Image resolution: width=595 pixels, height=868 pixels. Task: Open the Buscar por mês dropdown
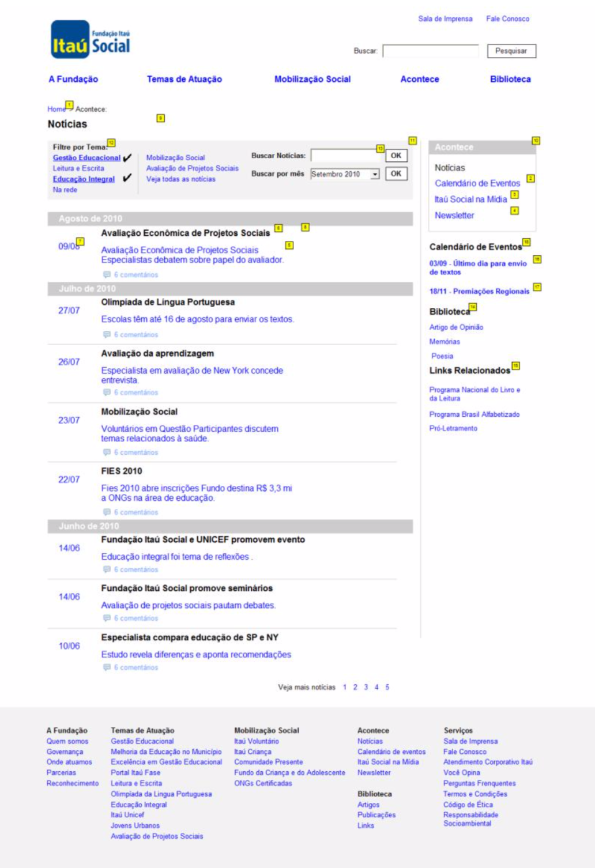pos(375,174)
